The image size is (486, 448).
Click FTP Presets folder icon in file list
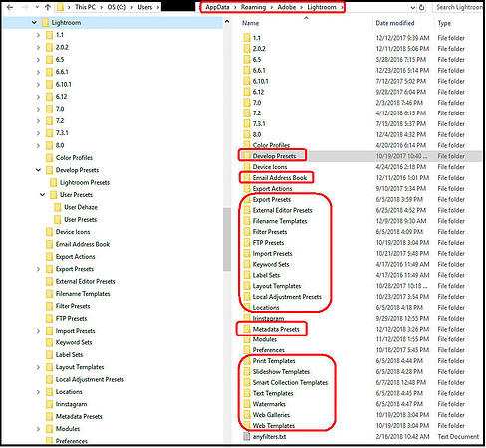pyautogui.click(x=247, y=243)
